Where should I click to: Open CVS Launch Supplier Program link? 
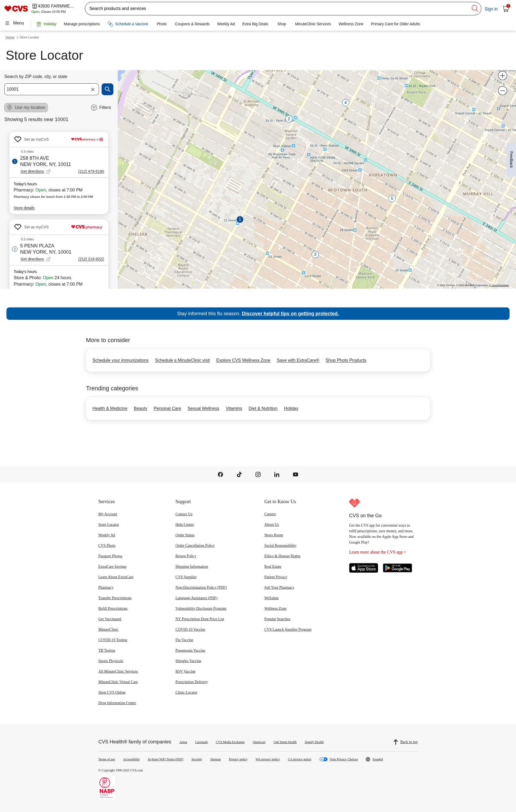point(288,629)
